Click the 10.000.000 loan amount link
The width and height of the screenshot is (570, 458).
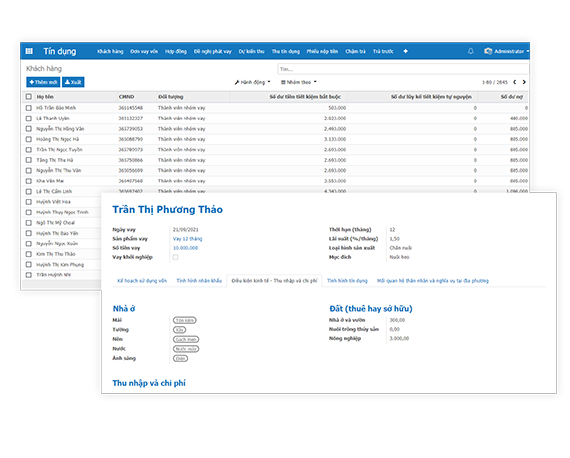pos(185,248)
